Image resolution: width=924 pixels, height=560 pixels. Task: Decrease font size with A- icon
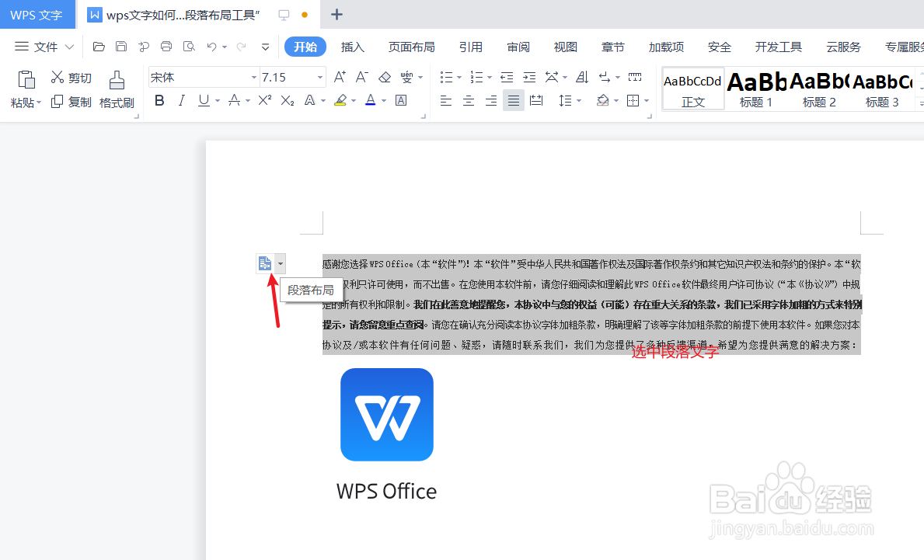click(x=362, y=77)
